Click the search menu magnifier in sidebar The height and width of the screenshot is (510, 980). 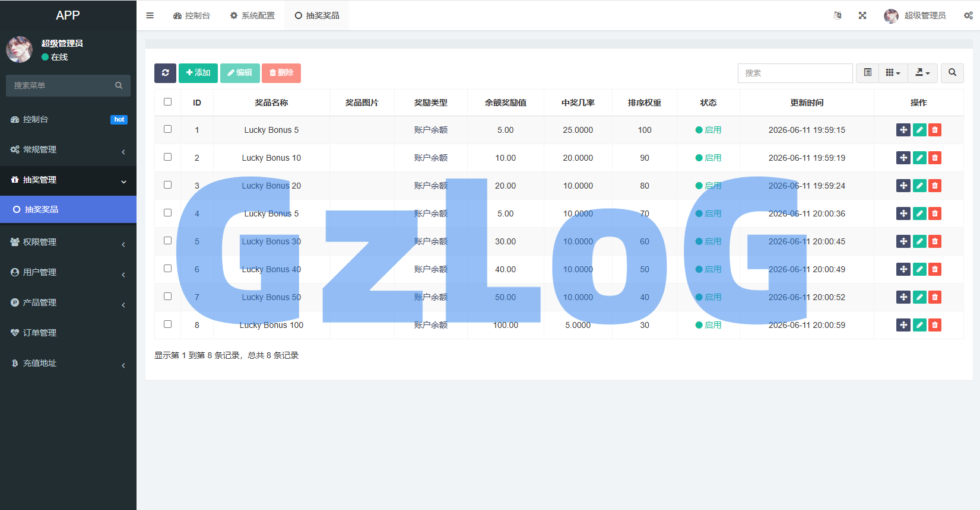(x=119, y=85)
